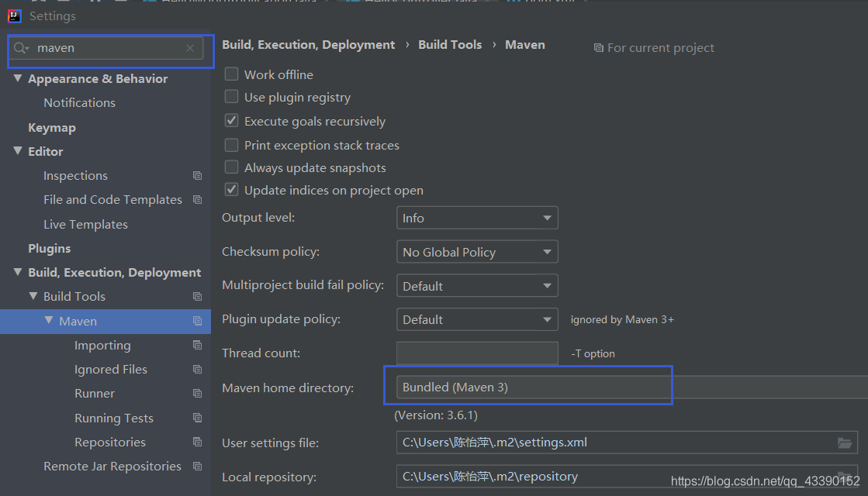
Task: Open the Maven home directory combo box
Action: pos(632,387)
